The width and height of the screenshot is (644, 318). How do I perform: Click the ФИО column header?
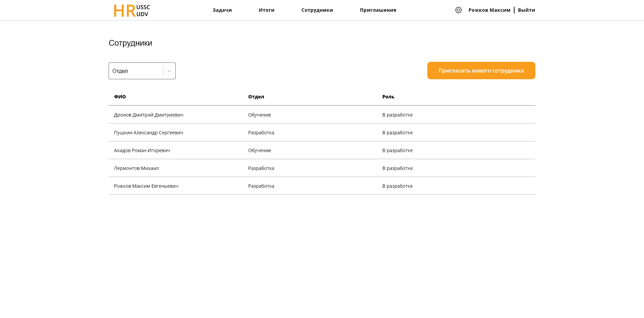coord(120,97)
